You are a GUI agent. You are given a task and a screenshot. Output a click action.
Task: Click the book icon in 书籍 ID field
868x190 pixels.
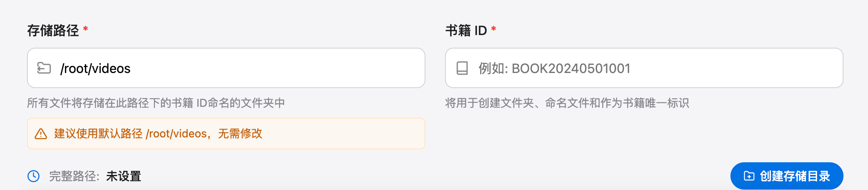[x=462, y=68]
